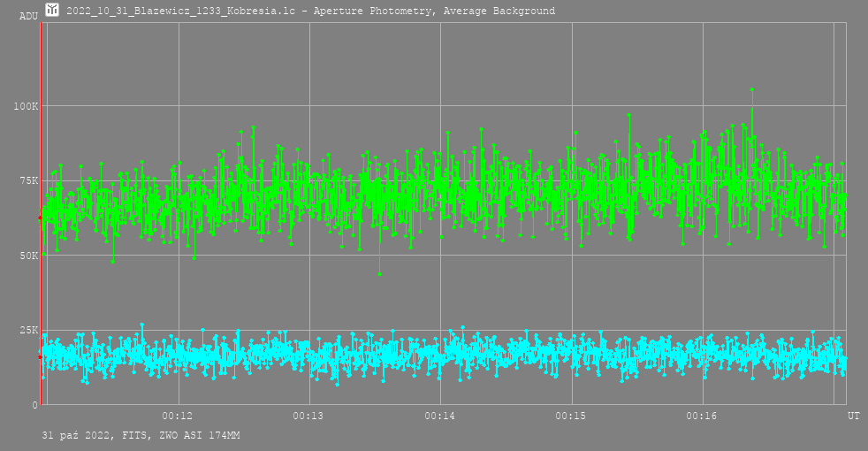Click the 00:14 time axis label
The width and height of the screenshot is (868, 451).
click(x=439, y=416)
